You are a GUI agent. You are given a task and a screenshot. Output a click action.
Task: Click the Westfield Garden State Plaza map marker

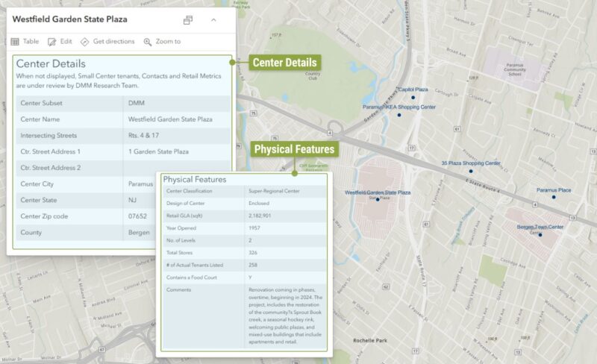click(x=378, y=198)
